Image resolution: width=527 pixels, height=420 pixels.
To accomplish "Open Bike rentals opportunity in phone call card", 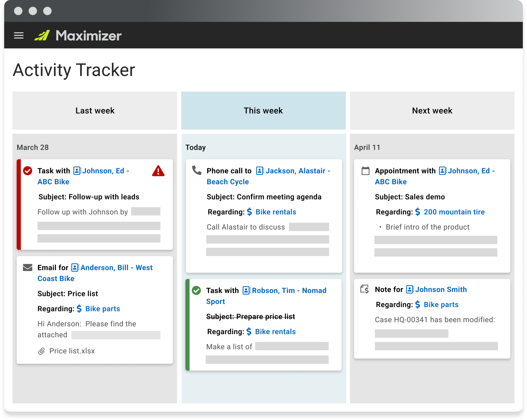I will click(276, 212).
